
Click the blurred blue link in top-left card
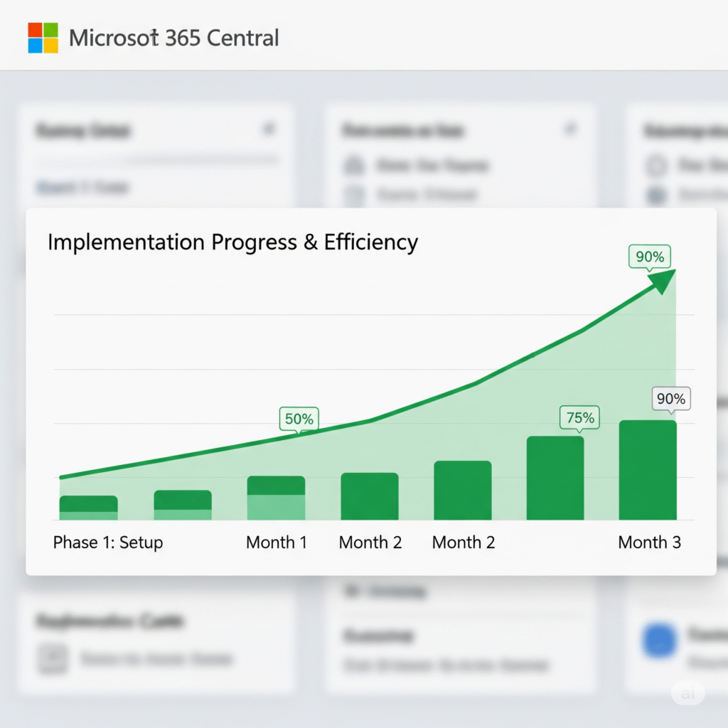[82, 187]
